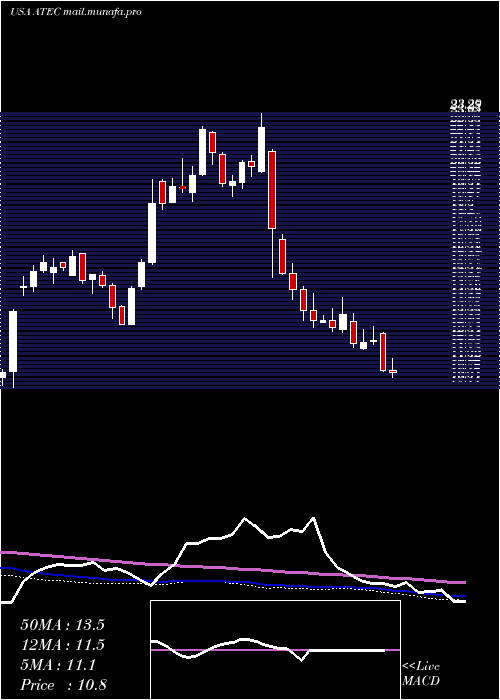
Task: Select the '5MA : 11.1' value
Action: coord(58,665)
